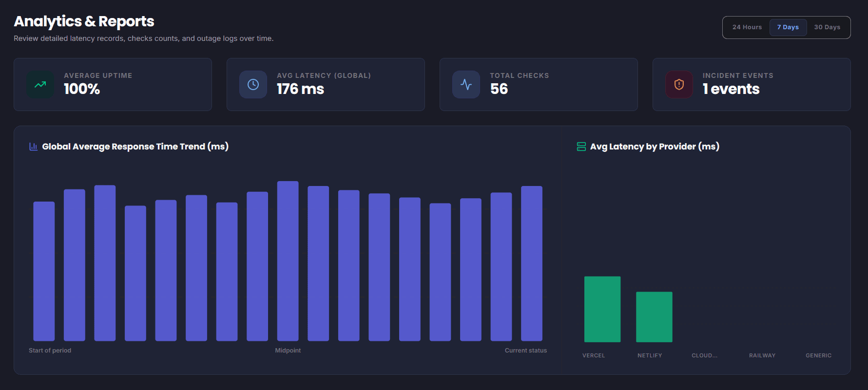Switch time range to 24 Hours

coord(747,27)
